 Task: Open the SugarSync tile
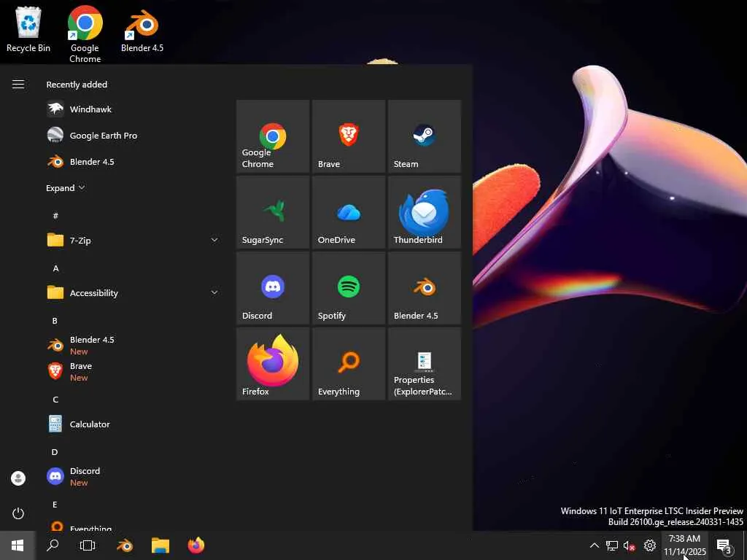click(273, 212)
